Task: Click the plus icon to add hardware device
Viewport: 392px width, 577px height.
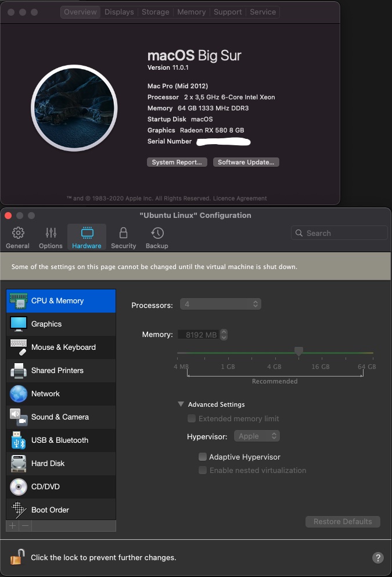Action: tap(13, 525)
